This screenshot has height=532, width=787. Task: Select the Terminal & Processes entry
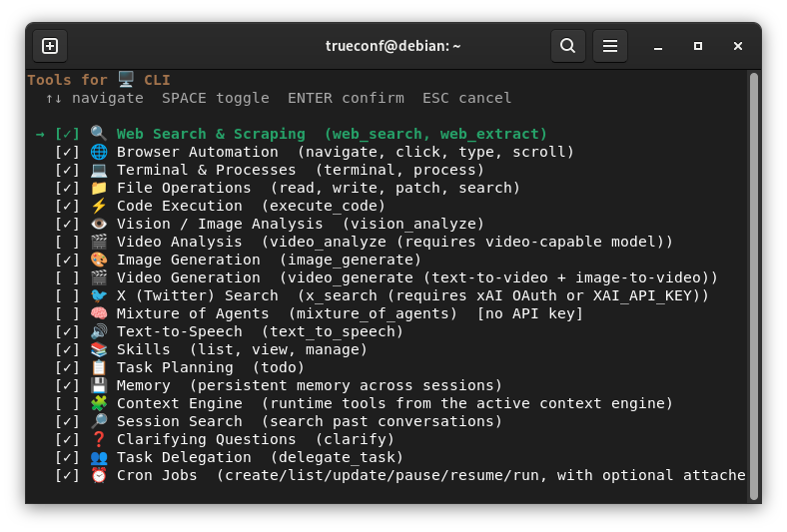pos(301,170)
